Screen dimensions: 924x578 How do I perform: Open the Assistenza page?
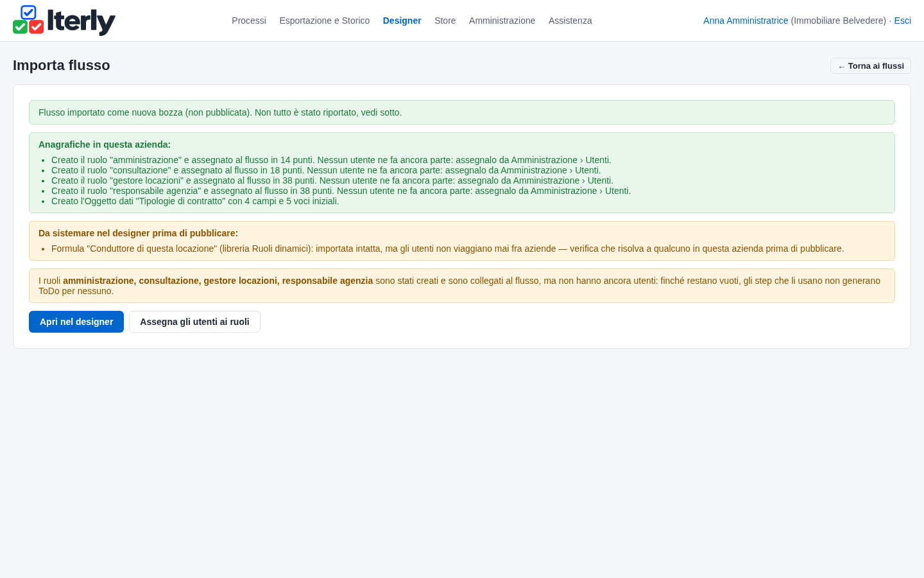570,21
